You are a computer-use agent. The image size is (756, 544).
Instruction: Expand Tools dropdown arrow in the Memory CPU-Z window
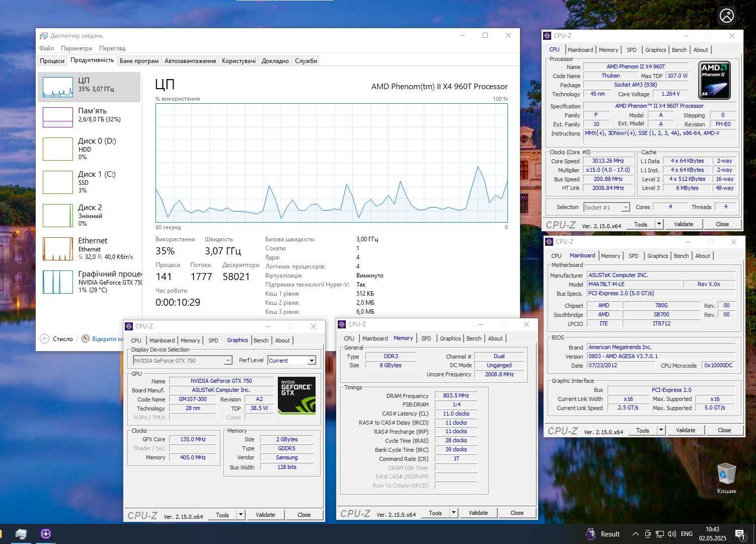[x=453, y=513]
